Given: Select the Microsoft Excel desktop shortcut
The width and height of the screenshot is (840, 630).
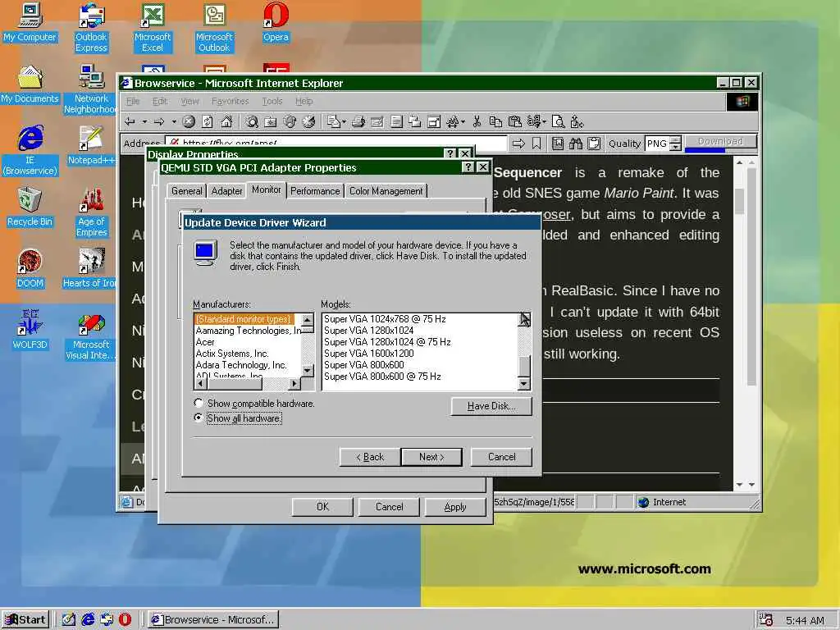Looking at the screenshot, I should (x=153, y=28).
